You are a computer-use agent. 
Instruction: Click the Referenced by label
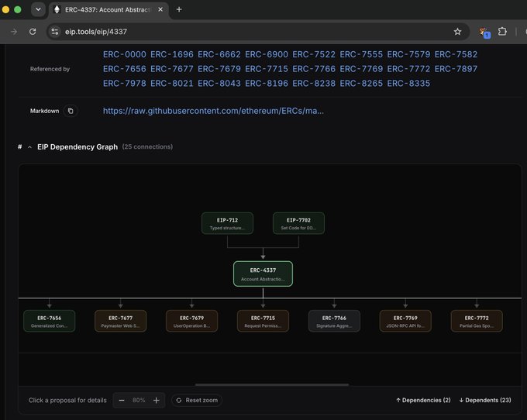click(50, 69)
